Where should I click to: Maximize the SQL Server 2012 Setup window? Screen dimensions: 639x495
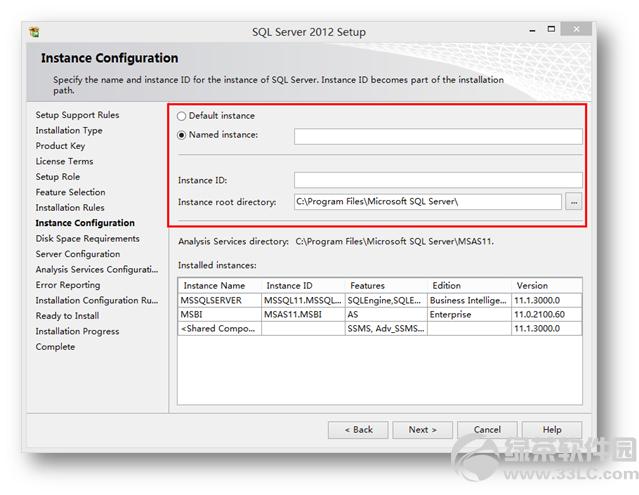[x=551, y=29]
